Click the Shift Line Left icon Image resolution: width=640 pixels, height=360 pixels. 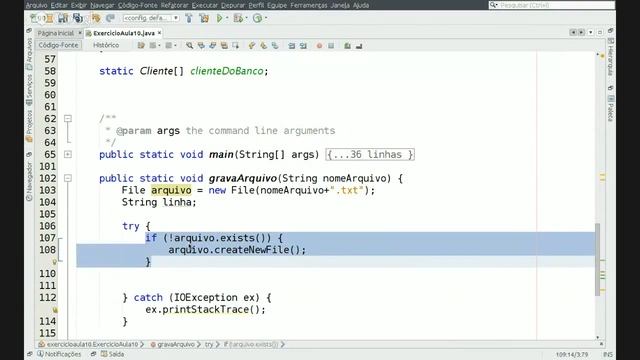point(291,46)
